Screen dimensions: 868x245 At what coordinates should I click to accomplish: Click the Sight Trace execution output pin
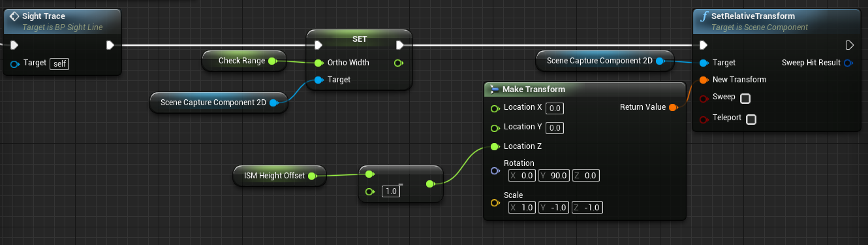tap(110, 45)
